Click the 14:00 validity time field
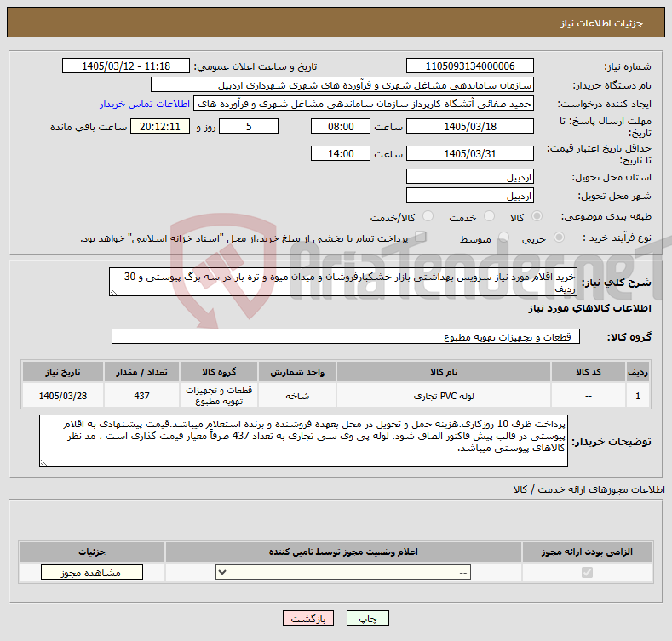 [x=341, y=153]
